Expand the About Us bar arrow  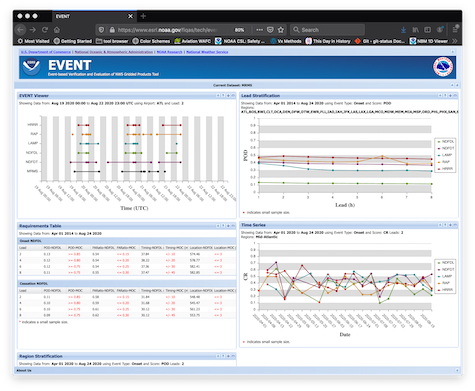coord(457,370)
